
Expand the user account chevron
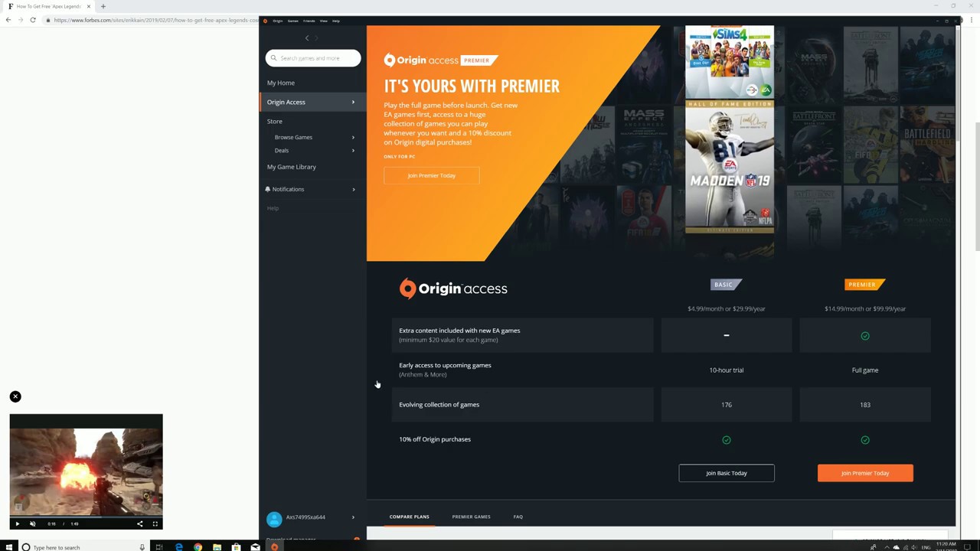point(353,517)
